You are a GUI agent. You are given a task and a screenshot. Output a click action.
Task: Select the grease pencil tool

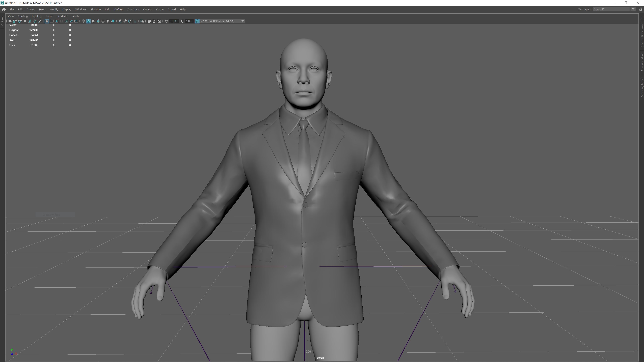(40, 21)
